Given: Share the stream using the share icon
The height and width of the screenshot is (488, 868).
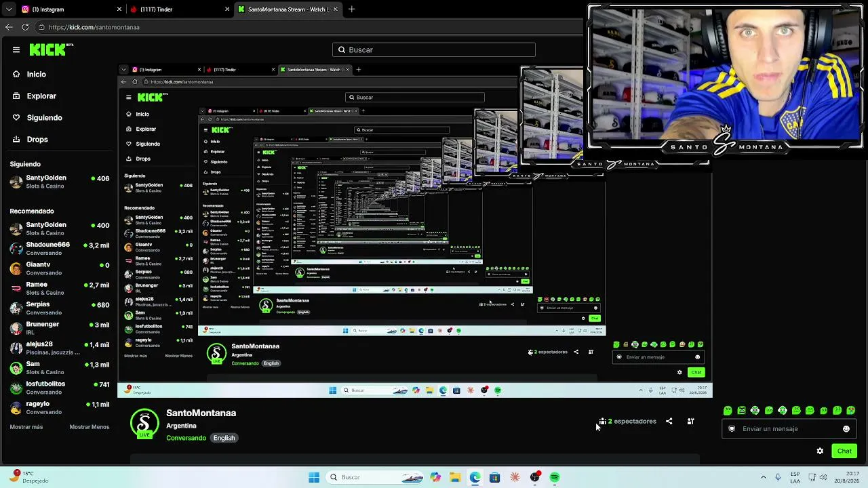Looking at the screenshot, I should point(669,422).
